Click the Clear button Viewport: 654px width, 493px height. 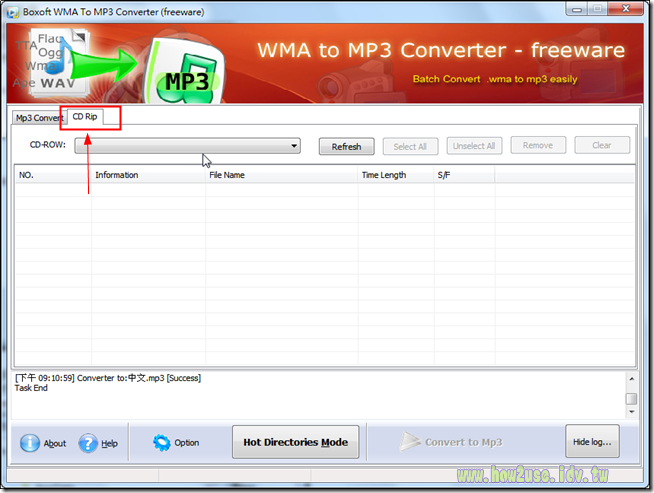tap(601, 145)
